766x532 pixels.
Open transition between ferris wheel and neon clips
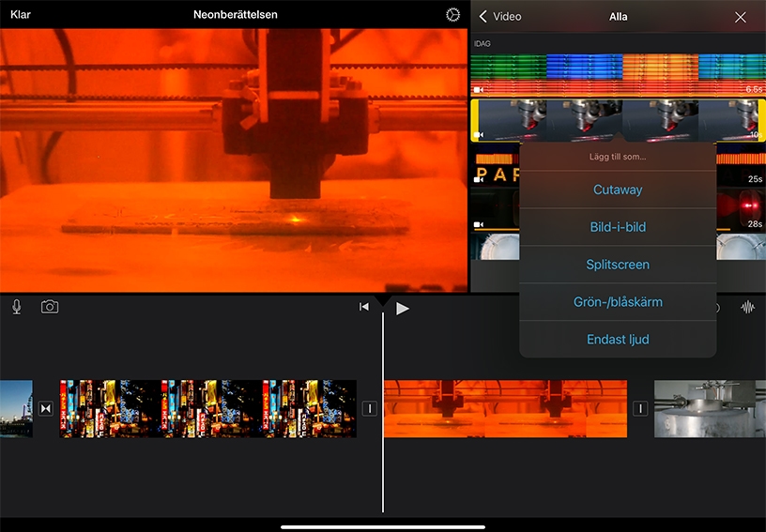46,408
